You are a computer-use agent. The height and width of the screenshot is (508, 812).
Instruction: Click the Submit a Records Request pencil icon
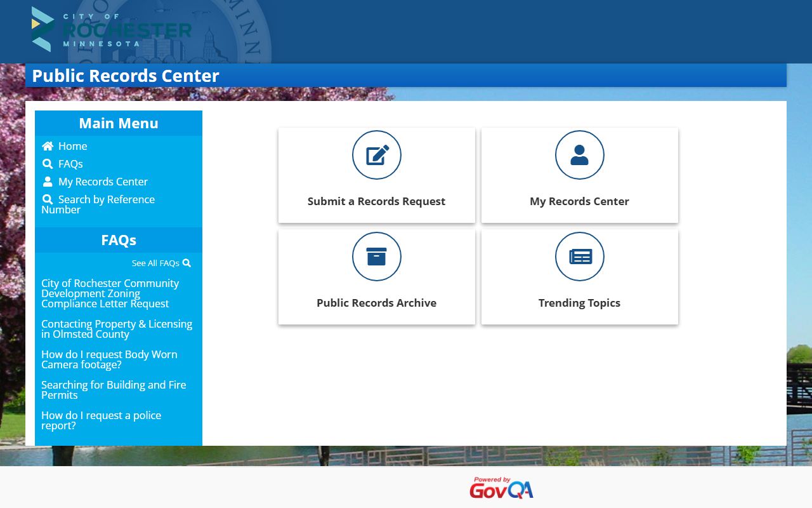point(377,155)
